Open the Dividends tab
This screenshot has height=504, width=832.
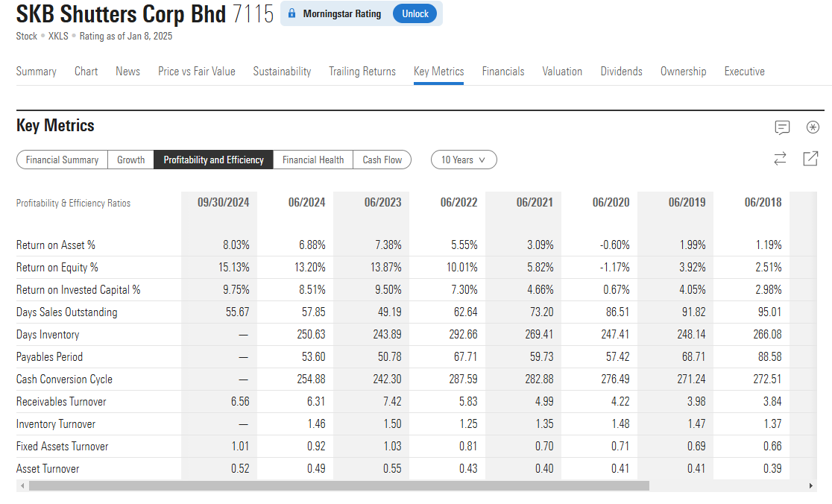(621, 72)
